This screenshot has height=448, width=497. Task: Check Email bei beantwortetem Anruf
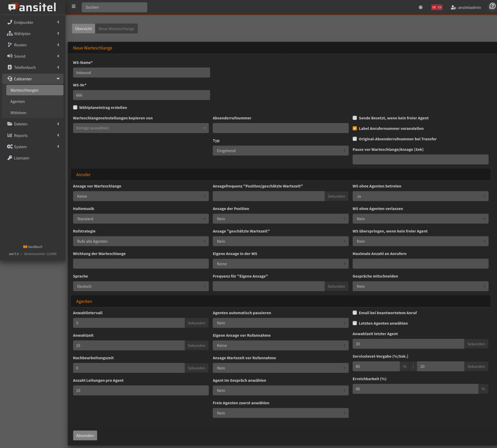coord(355,313)
